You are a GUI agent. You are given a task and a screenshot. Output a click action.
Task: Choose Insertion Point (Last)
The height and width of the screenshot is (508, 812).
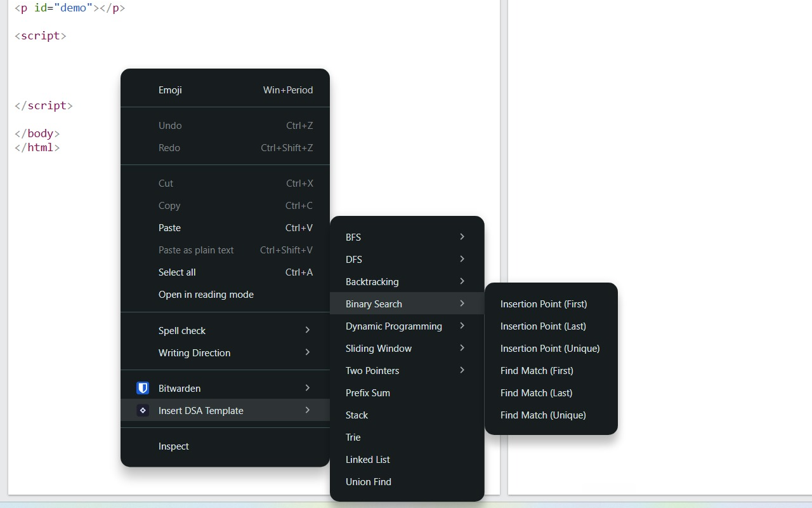[551, 326]
